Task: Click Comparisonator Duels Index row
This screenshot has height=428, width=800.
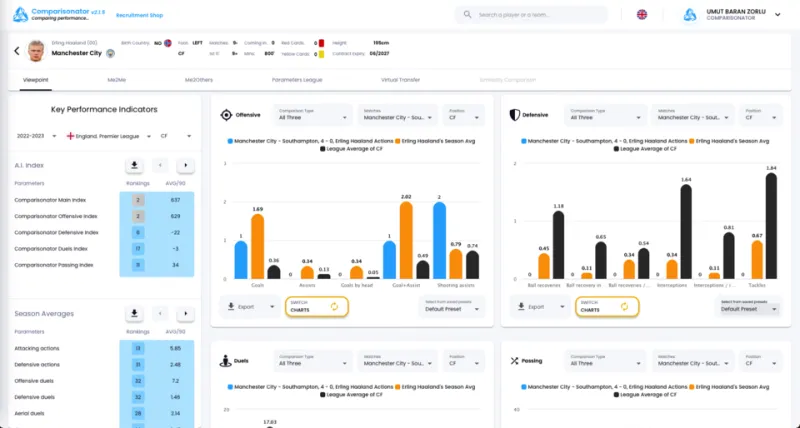Action: (104, 249)
